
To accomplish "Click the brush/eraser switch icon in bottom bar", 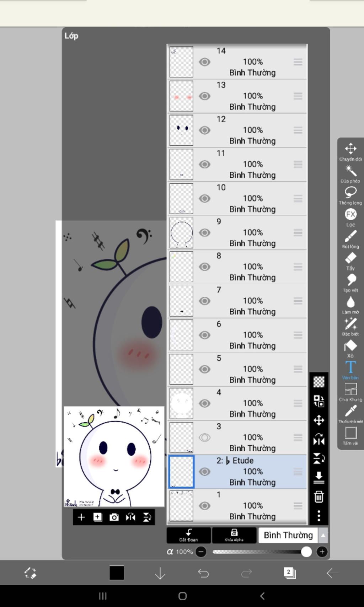I will 30,573.
